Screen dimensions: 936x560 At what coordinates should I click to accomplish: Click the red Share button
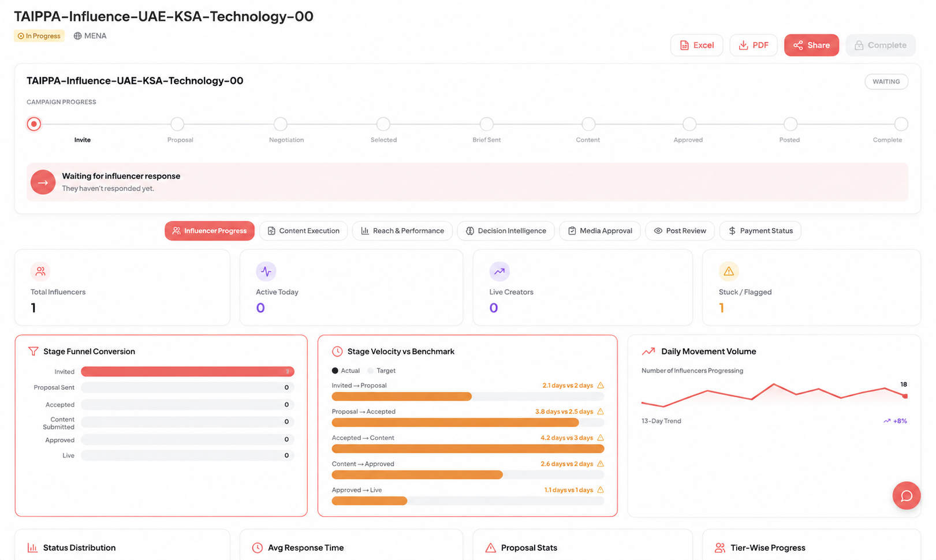click(x=811, y=45)
